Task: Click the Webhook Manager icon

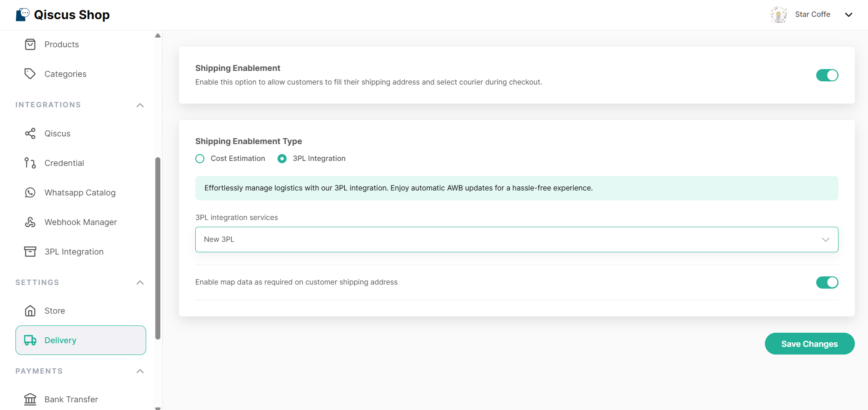Action: click(x=30, y=222)
